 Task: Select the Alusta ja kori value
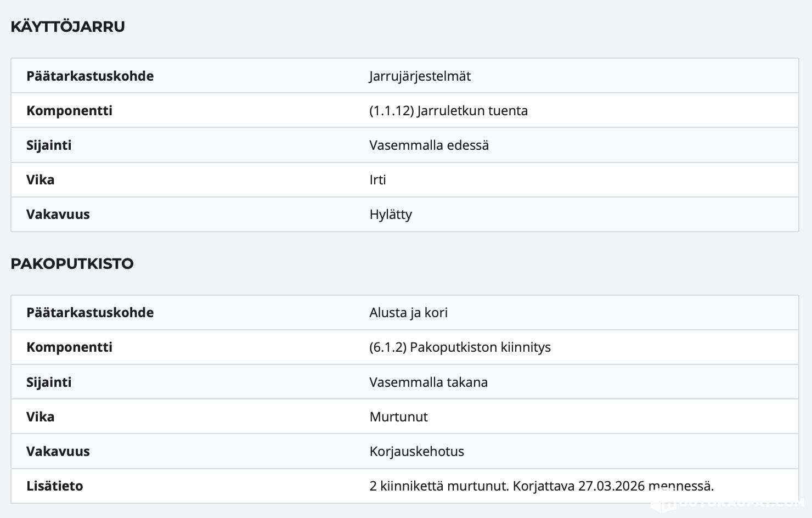click(408, 312)
